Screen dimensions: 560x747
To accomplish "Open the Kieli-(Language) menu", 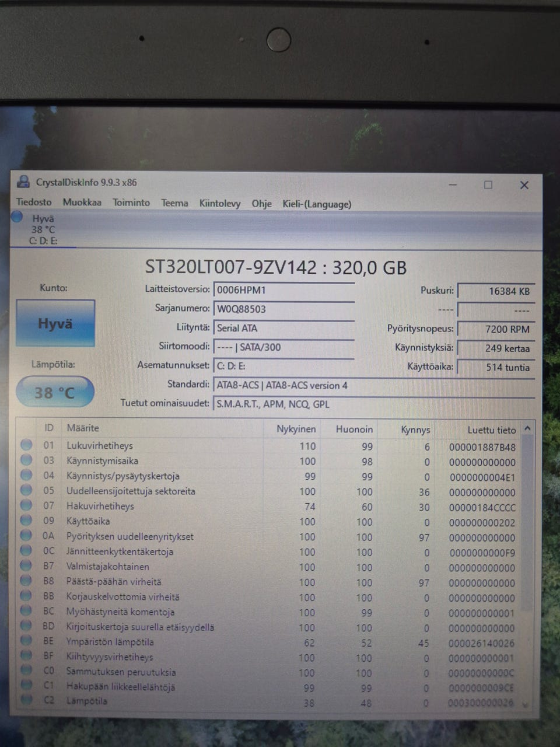I will [x=317, y=204].
